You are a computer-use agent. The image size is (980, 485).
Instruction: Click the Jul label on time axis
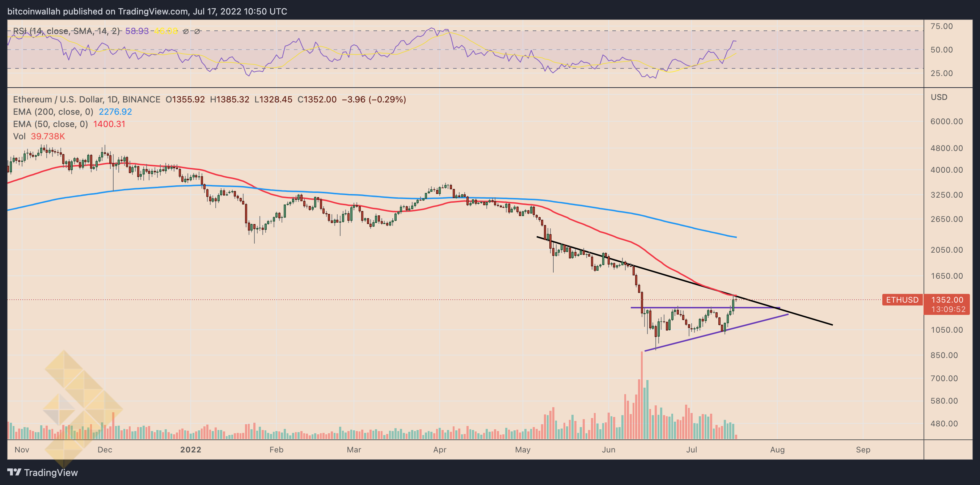691,450
